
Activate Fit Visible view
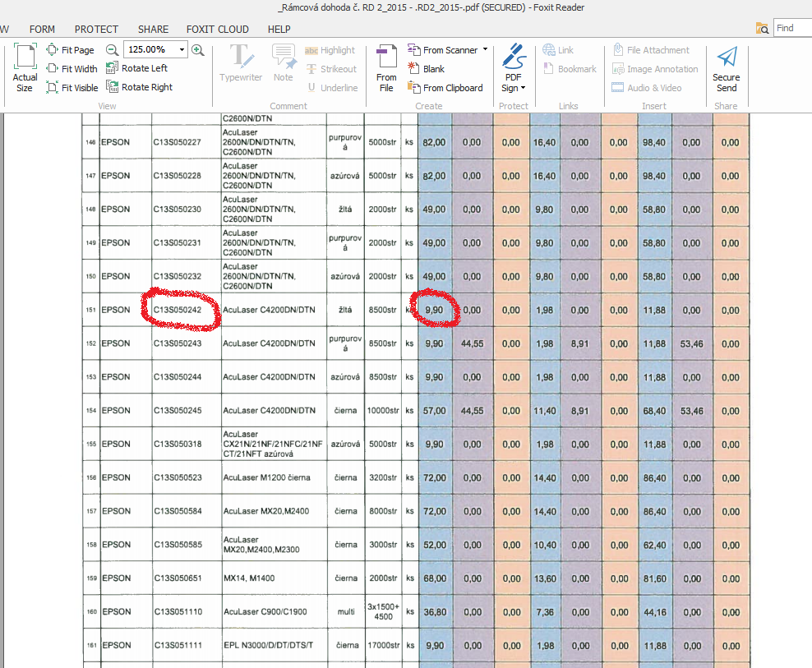pos(72,88)
